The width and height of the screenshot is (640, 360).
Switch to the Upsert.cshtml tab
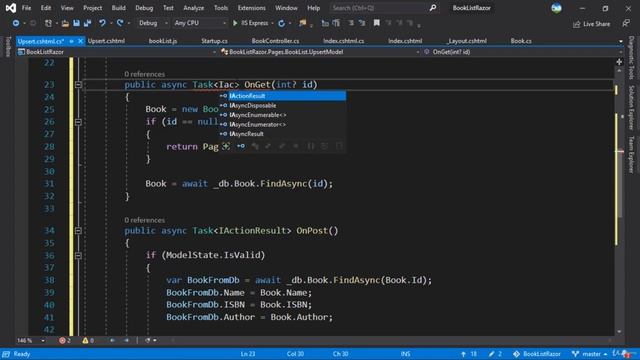pos(106,41)
